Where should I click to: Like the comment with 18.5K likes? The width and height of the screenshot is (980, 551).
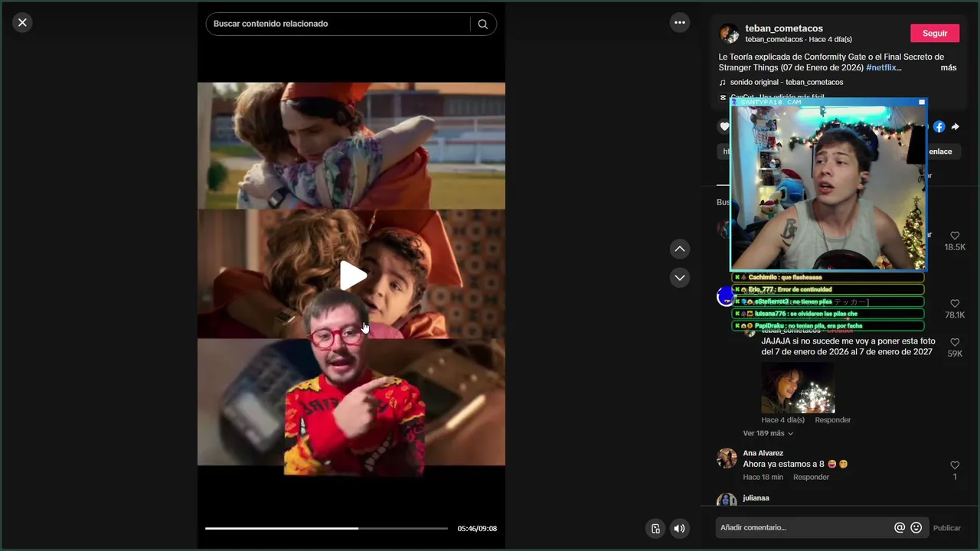[x=955, y=236]
